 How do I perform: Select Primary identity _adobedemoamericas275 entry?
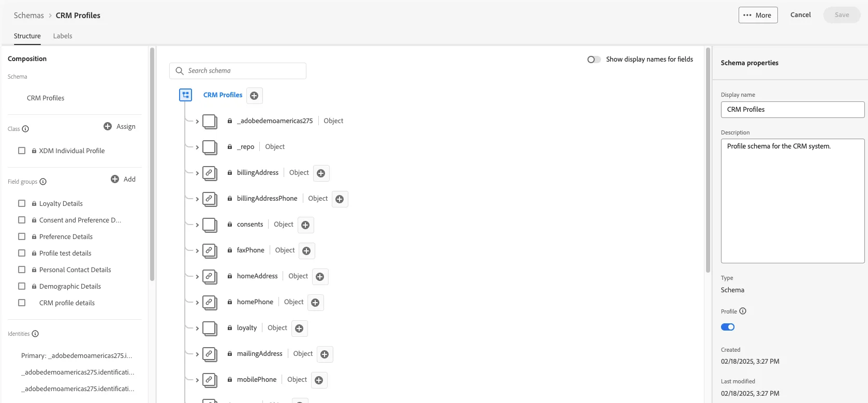click(x=77, y=355)
